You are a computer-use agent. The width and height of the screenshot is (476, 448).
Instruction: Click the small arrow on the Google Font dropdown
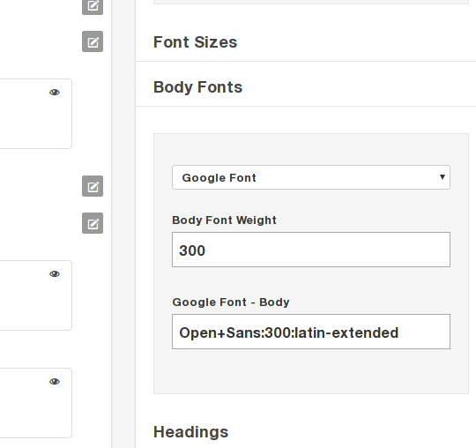coord(443,176)
